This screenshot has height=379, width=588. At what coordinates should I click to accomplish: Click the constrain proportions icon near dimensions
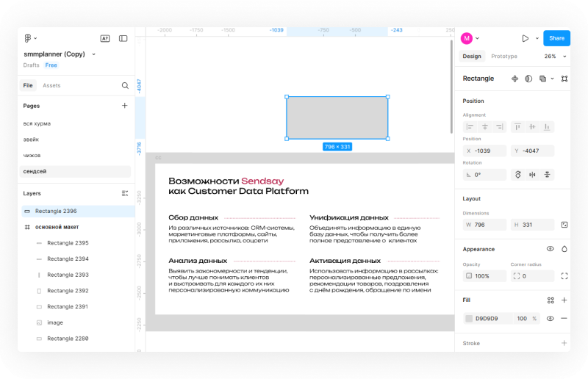tap(564, 225)
